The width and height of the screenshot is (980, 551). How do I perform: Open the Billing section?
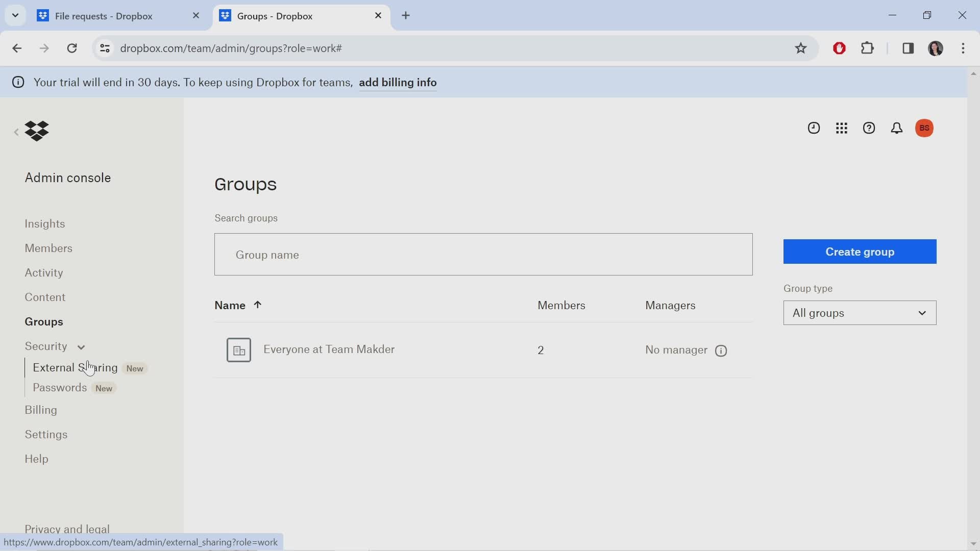(x=40, y=409)
